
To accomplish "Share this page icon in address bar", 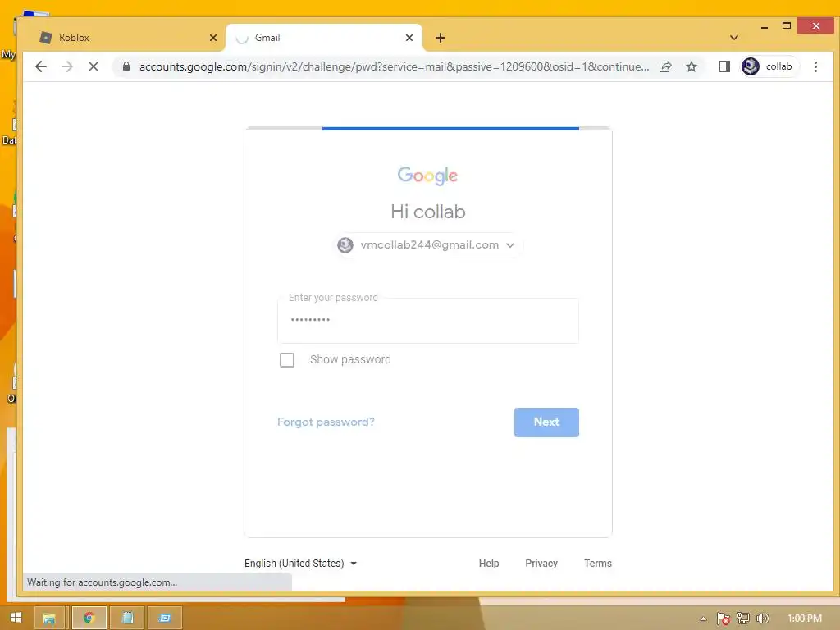I will (x=665, y=66).
